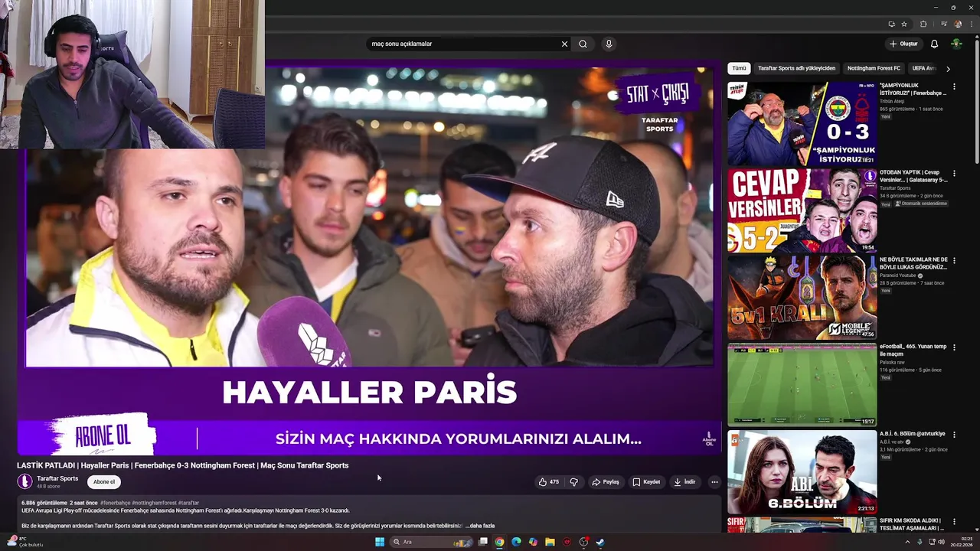Viewport: 980px width, 551px height.
Task: Click the YouTube search input field
Action: pyautogui.click(x=463, y=44)
